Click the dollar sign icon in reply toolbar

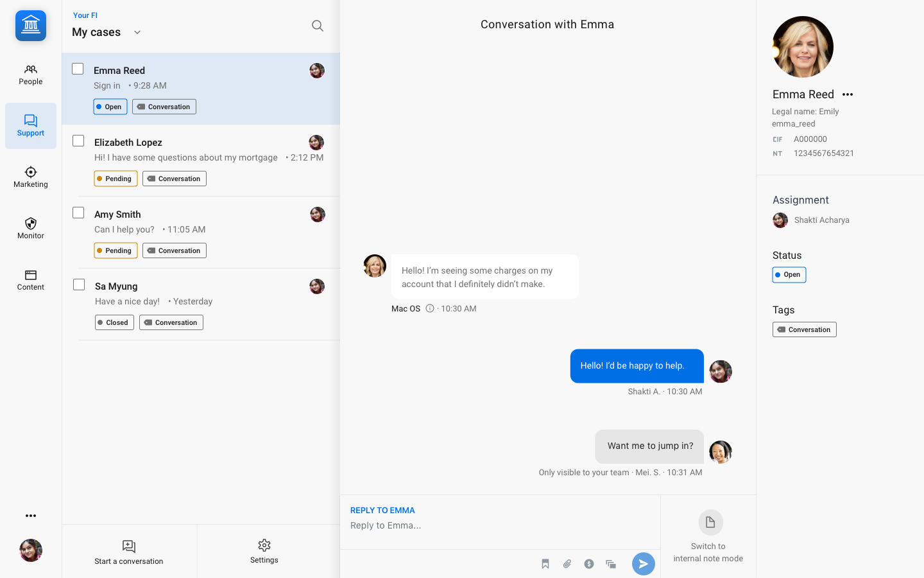[589, 564]
